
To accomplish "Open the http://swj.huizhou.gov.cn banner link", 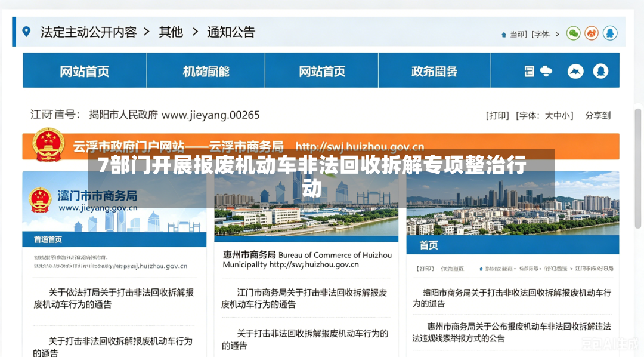I will click(360, 147).
